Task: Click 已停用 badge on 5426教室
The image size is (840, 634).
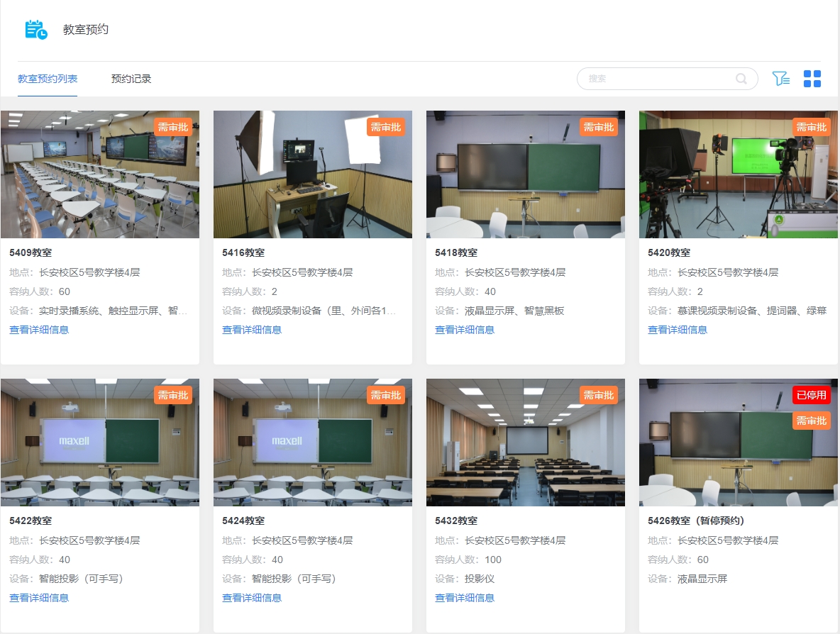Action: pos(812,395)
